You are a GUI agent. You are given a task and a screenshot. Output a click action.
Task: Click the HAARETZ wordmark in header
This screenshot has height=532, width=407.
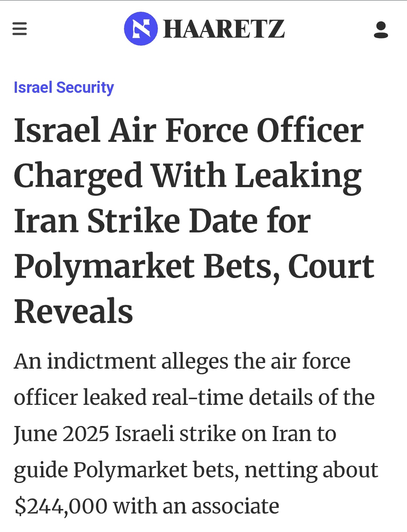(224, 29)
